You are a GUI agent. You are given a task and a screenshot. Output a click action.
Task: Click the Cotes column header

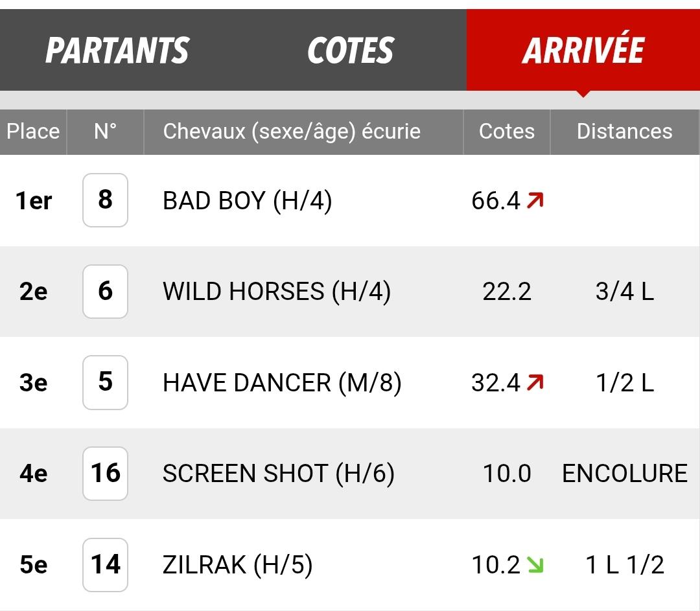[507, 132]
